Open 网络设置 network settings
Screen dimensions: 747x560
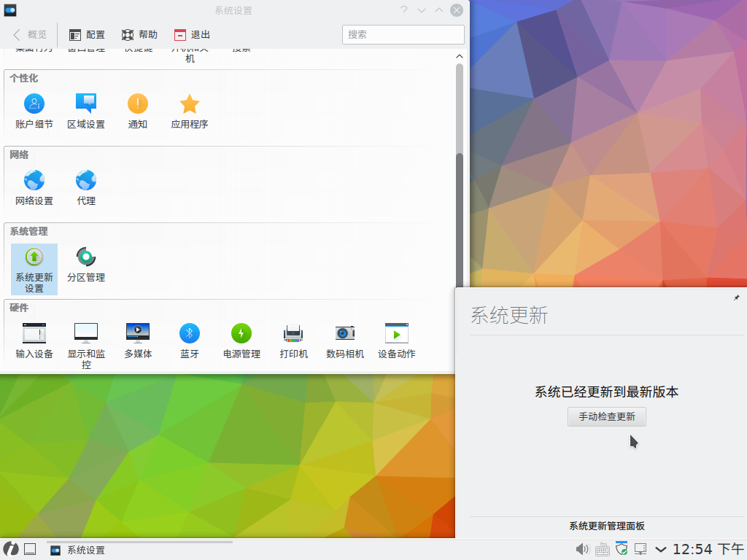(34, 189)
